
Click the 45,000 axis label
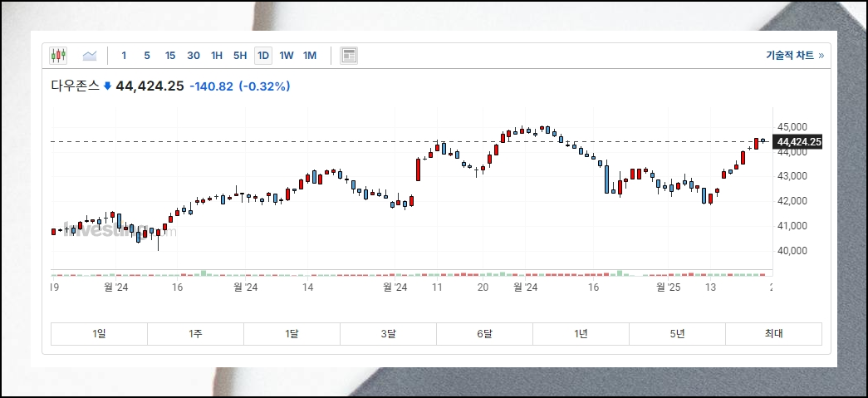click(x=792, y=127)
